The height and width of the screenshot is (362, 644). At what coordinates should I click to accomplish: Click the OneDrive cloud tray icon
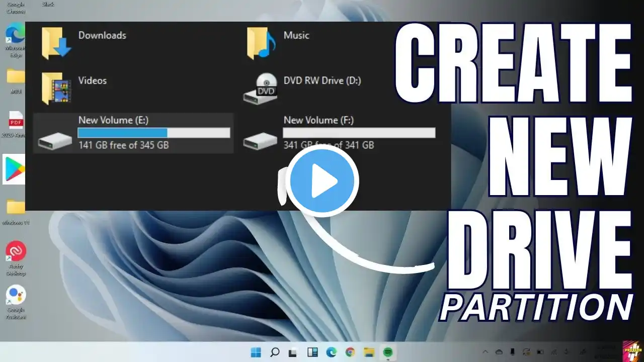pyautogui.click(x=499, y=352)
